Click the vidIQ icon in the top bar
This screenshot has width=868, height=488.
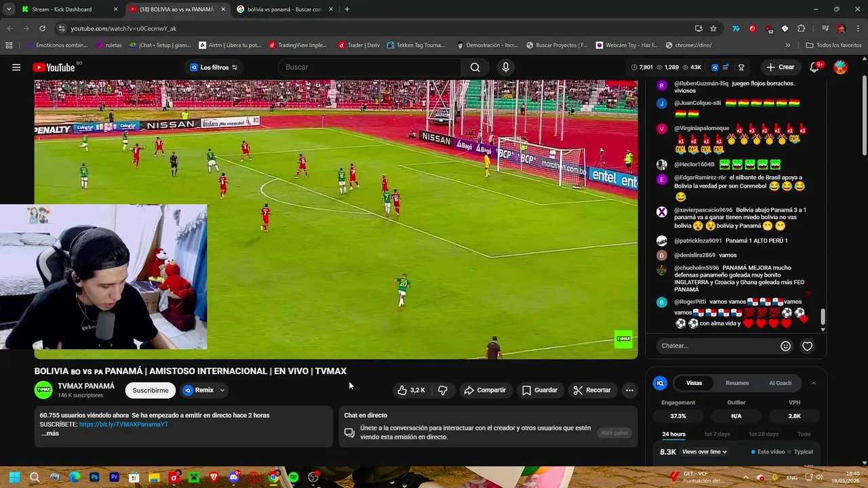pyautogui.click(x=715, y=67)
